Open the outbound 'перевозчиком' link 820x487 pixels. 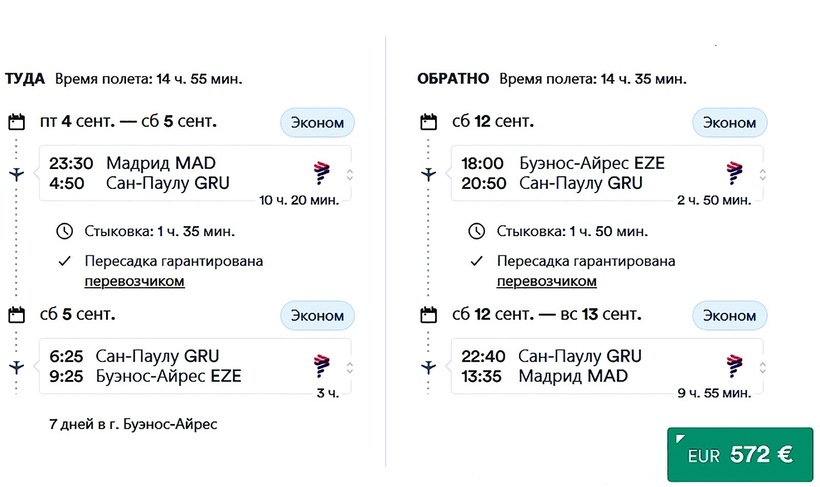click(135, 281)
